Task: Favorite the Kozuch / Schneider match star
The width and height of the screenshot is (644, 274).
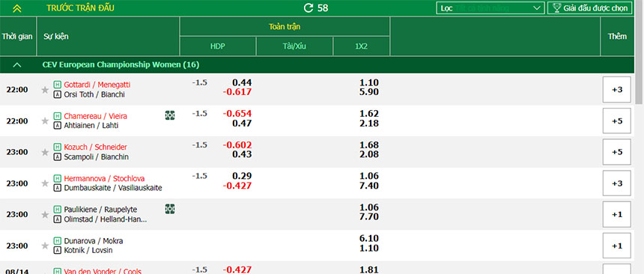Action: [x=45, y=152]
